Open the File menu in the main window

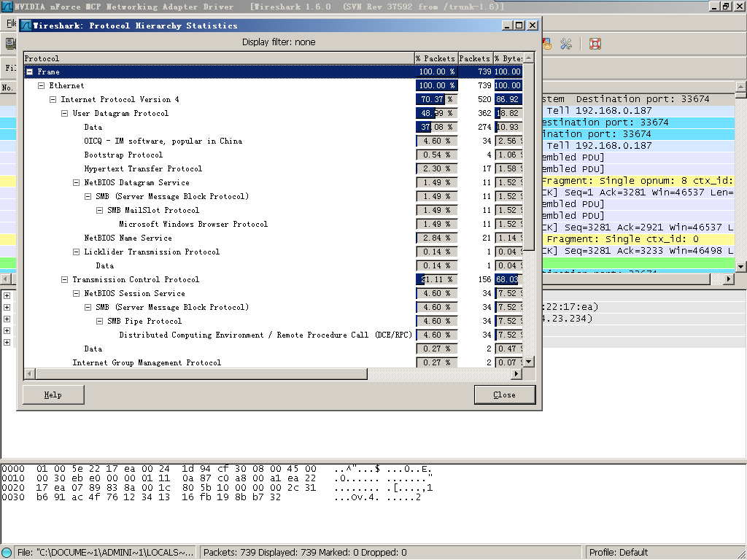12,23
